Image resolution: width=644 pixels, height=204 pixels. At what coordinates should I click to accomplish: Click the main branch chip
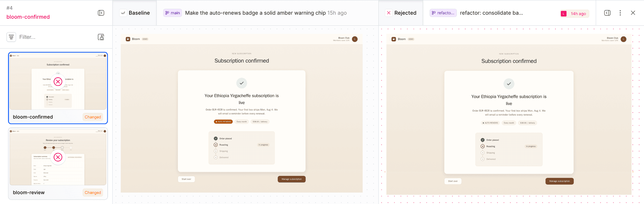(172, 13)
